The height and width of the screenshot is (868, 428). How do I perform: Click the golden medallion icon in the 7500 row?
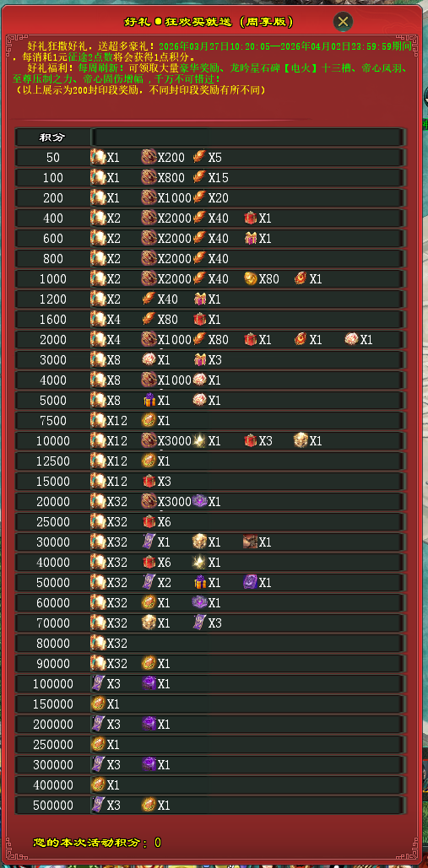tap(149, 420)
